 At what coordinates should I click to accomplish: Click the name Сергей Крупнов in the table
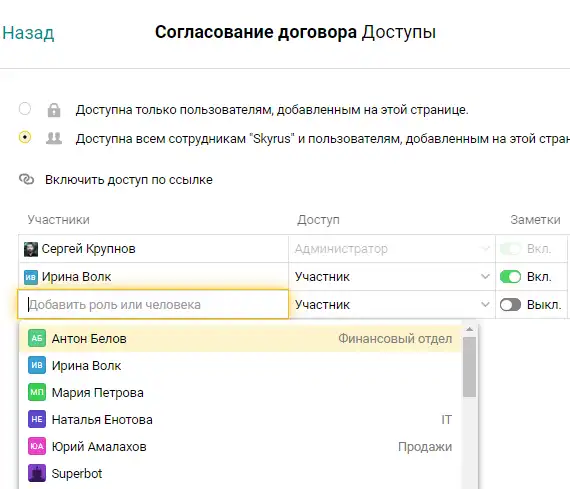(x=88, y=249)
